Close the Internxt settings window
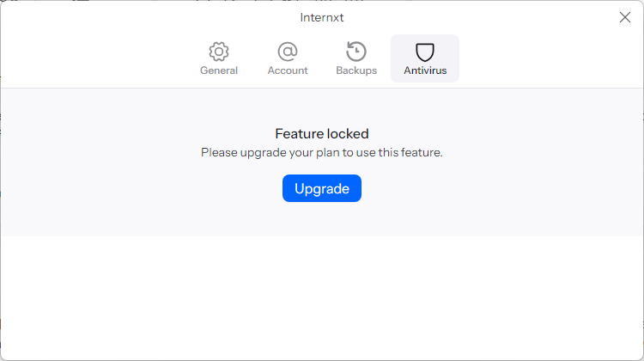The height and width of the screenshot is (361, 644). tap(625, 17)
